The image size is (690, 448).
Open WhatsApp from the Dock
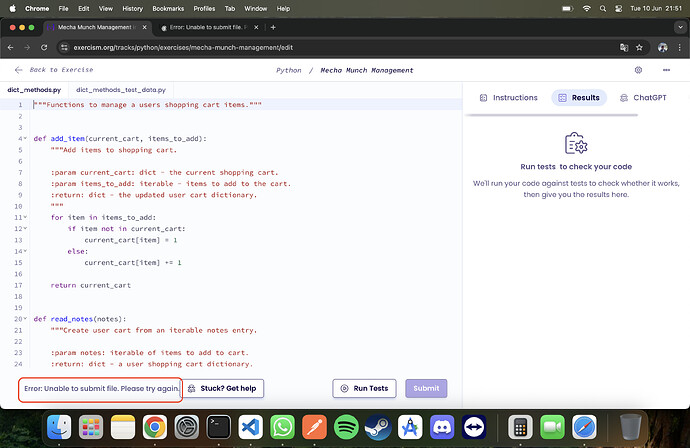[x=283, y=427]
